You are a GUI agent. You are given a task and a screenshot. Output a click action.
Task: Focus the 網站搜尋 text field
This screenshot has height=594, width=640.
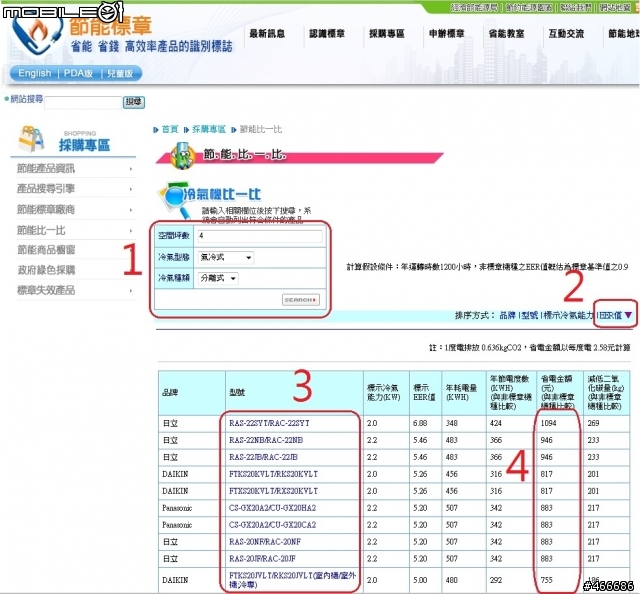(83, 102)
